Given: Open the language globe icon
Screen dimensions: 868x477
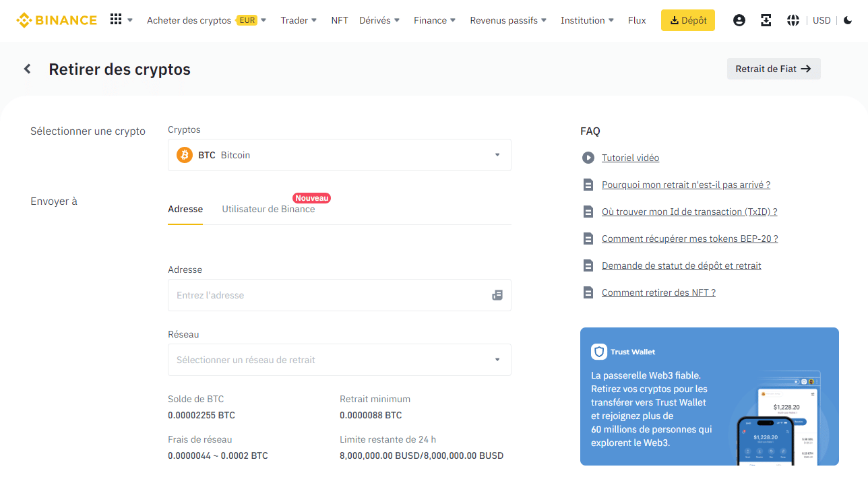Looking at the screenshot, I should coord(793,20).
